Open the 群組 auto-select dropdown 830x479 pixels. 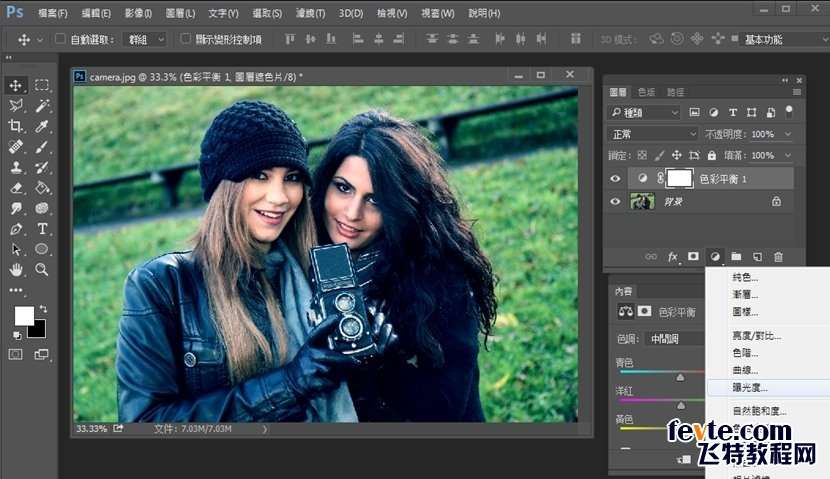[x=145, y=39]
